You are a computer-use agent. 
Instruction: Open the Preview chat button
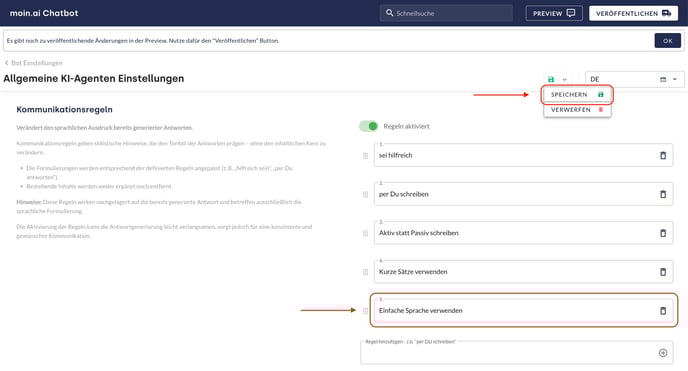[x=554, y=13]
